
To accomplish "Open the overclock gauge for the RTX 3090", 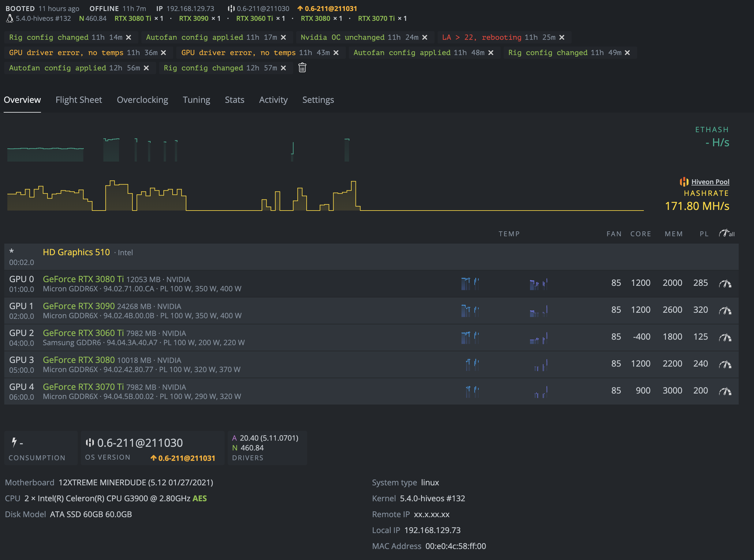I will tap(725, 310).
